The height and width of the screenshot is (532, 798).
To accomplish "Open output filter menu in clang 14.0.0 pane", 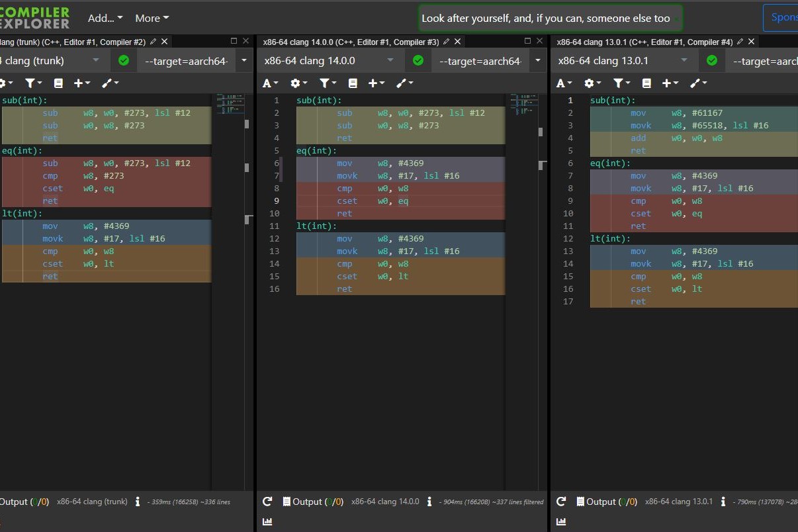I will pyautogui.click(x=328, y=83).
